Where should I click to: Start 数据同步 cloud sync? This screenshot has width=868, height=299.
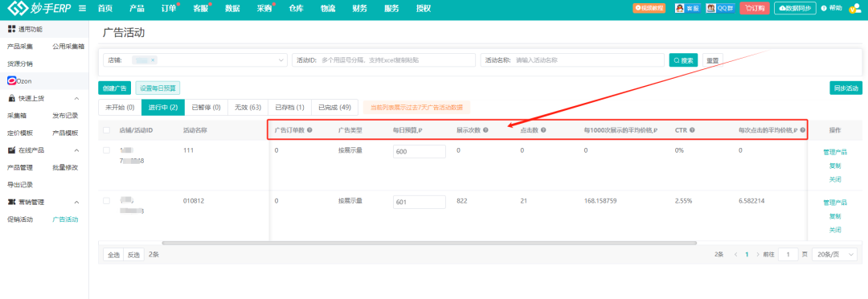tap(795, 8)
